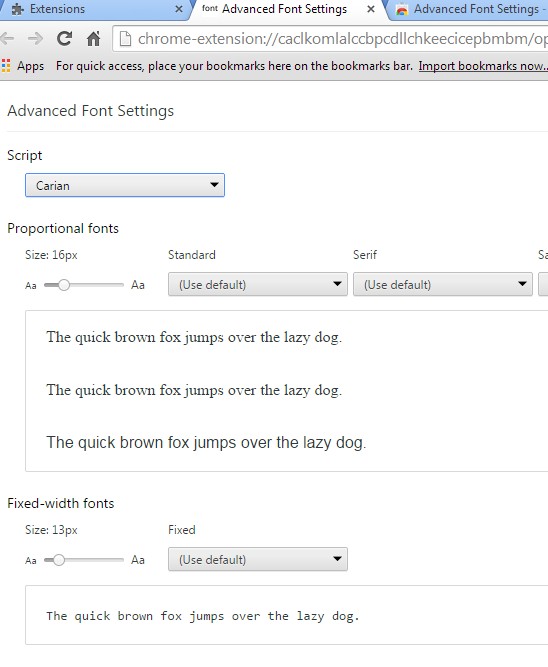Click the Import bookmarks now link
This screenshot has height=667, width=548.
tap(483, 66)
